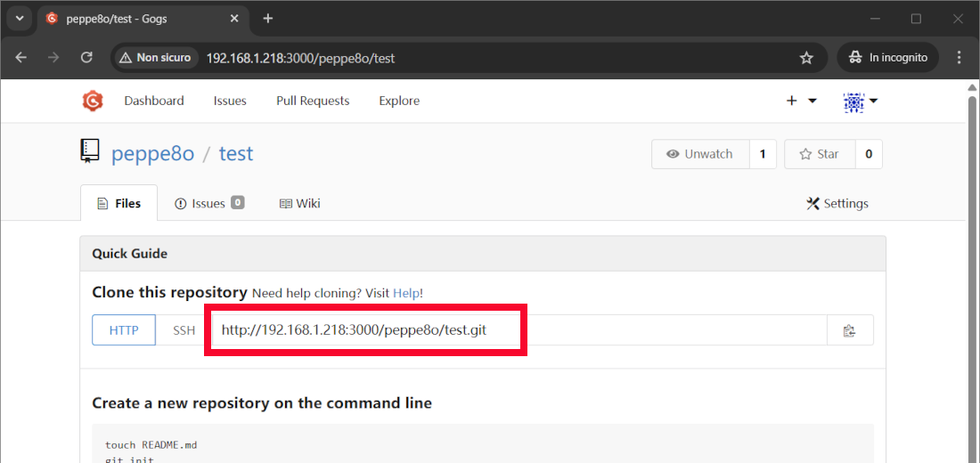Open repository Settings
Viewport: 980px width, 463px height.
pyautogui.click(x=837, y=203)
